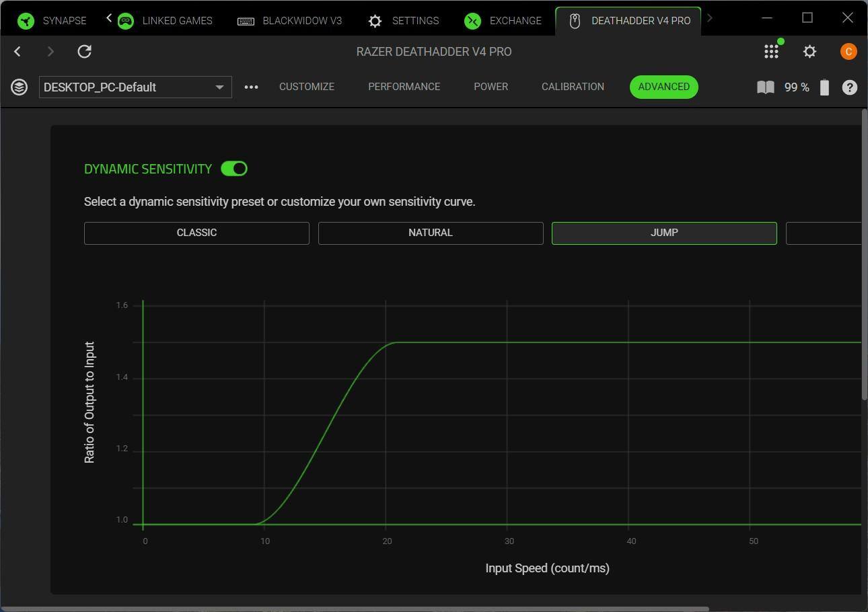
Task: Click the orange user account avatar
Action: pyautogui.click(x=848, y=52)
